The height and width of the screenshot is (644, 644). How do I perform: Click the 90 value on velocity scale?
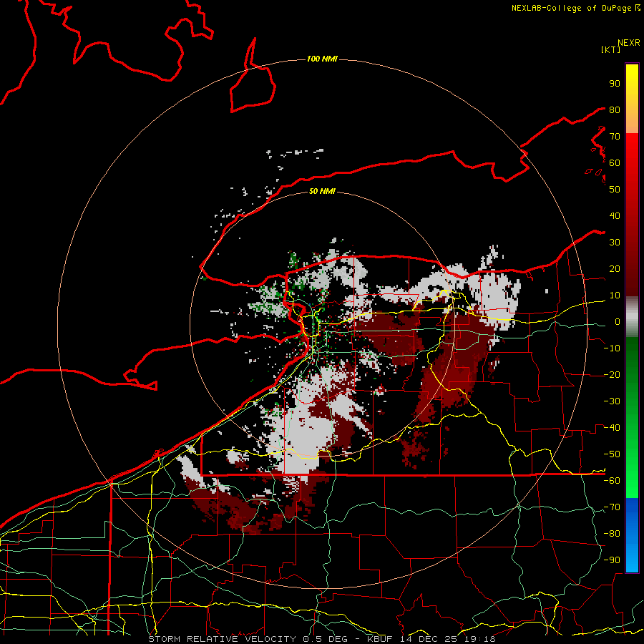[x=615, y=83]
